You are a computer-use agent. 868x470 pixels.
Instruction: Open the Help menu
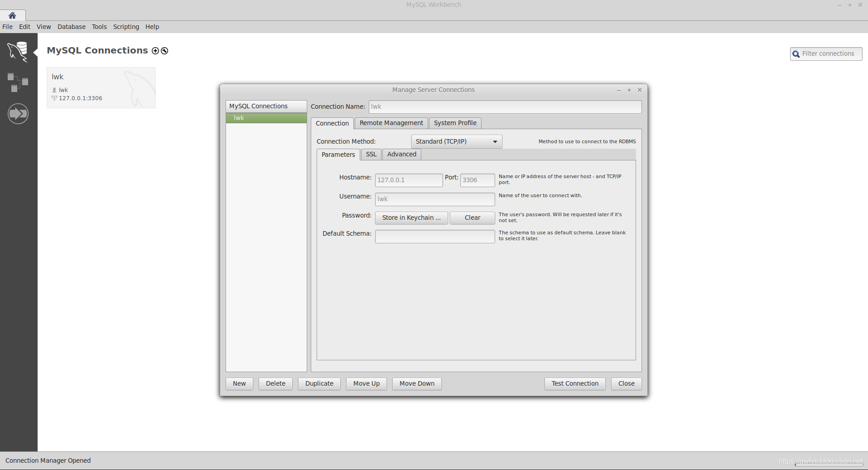point(152,27)
